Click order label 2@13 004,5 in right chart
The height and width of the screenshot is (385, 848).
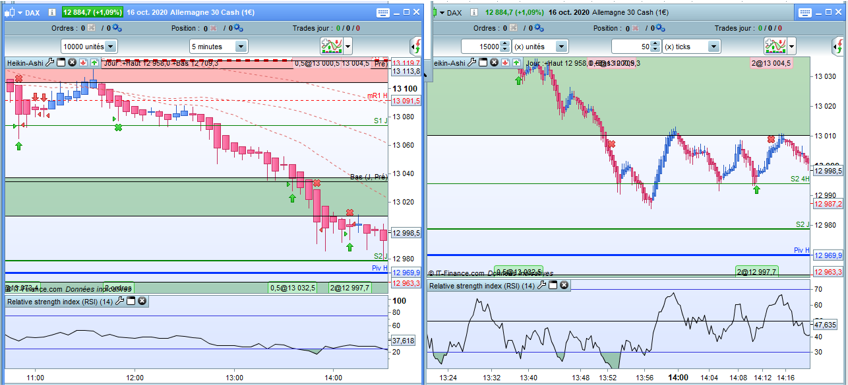[772, 63]
